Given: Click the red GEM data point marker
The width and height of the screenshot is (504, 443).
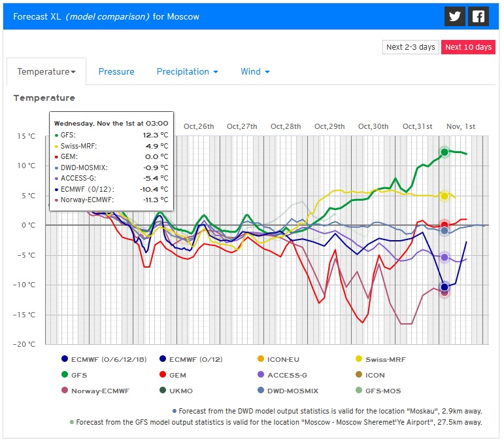Looking at the screenshot, I should click(x=445, y=225).
